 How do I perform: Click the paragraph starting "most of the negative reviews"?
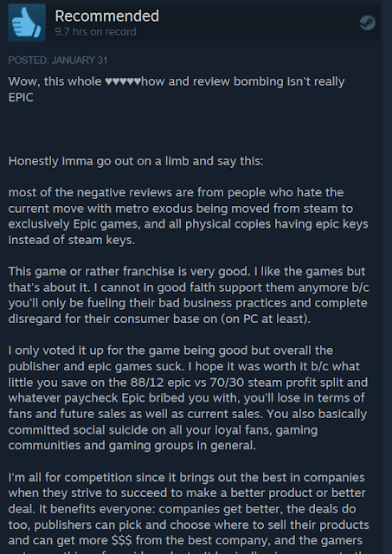tap(189, 216)
